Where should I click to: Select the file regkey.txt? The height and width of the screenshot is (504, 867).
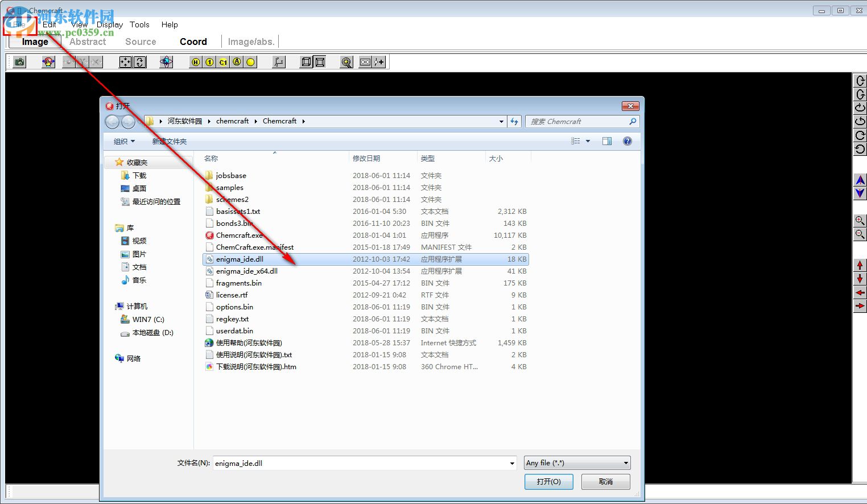point(232,319)
